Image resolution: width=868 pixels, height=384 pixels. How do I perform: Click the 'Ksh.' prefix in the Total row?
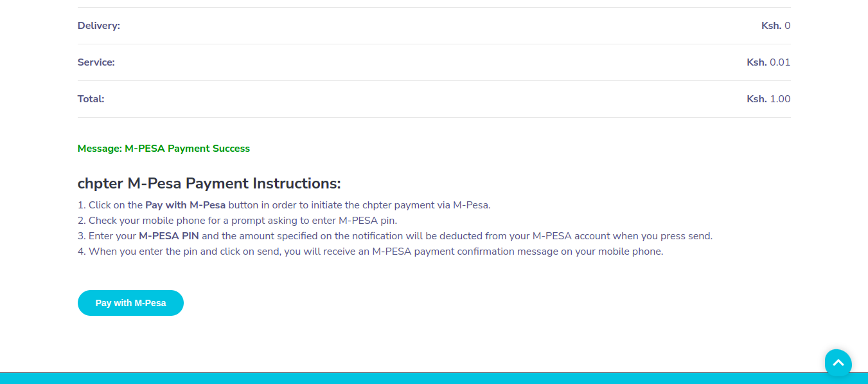[757, 99]
